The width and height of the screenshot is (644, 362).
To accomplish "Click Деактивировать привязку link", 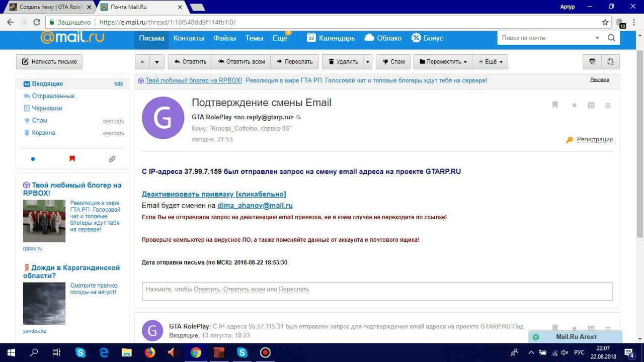I will (x=214, y=194).
